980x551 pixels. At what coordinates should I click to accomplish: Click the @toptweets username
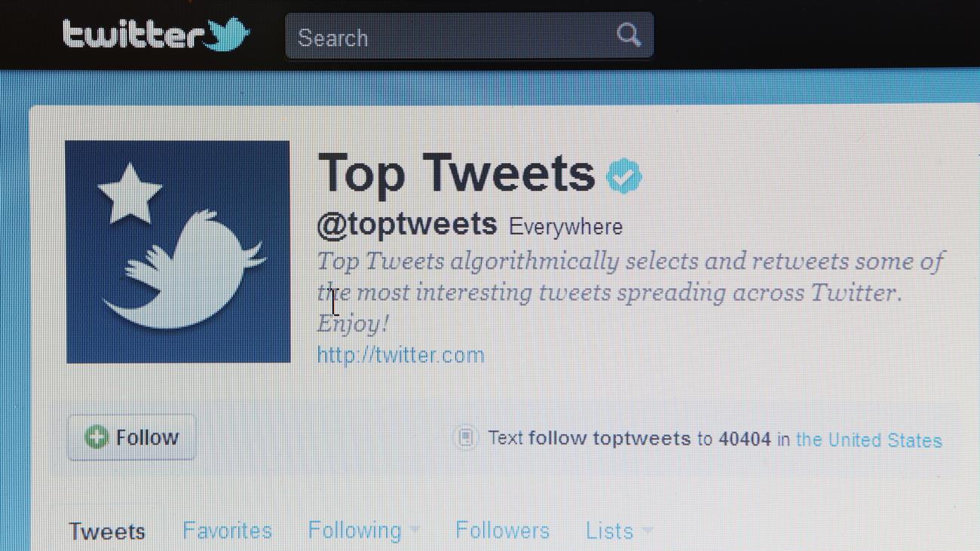point(407,225)
